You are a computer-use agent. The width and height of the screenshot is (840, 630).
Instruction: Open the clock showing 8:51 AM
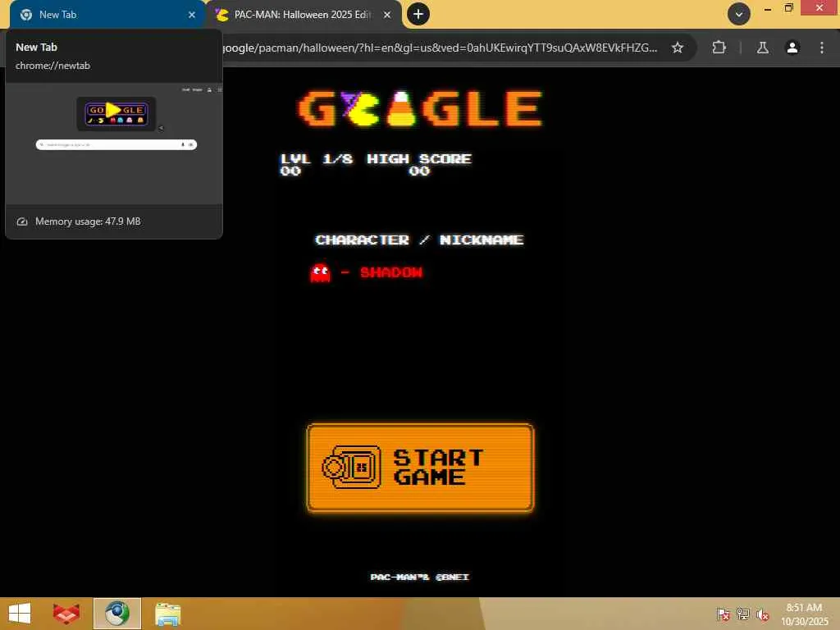(804, 614)
